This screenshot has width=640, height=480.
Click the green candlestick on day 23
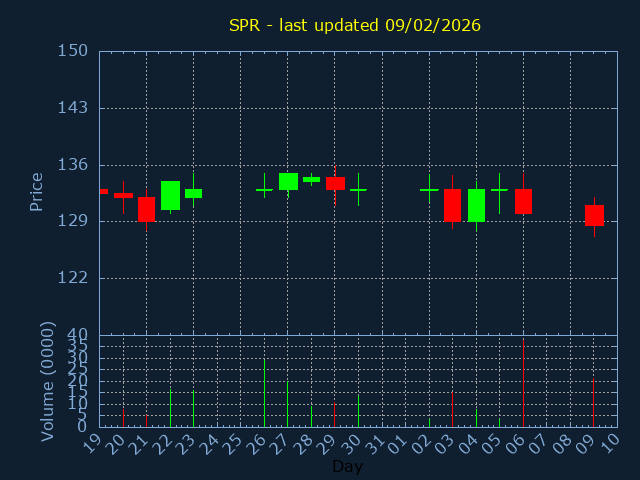(193, 193)
